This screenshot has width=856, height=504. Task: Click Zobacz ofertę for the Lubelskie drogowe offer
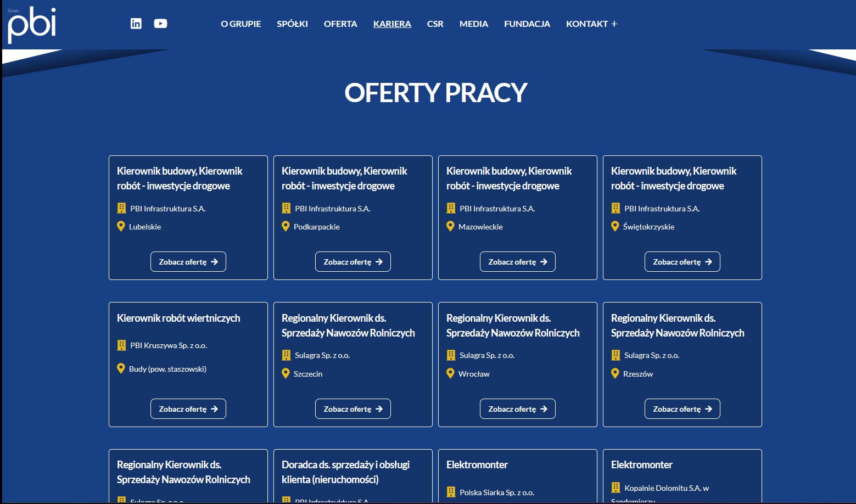tap(188, 262)
